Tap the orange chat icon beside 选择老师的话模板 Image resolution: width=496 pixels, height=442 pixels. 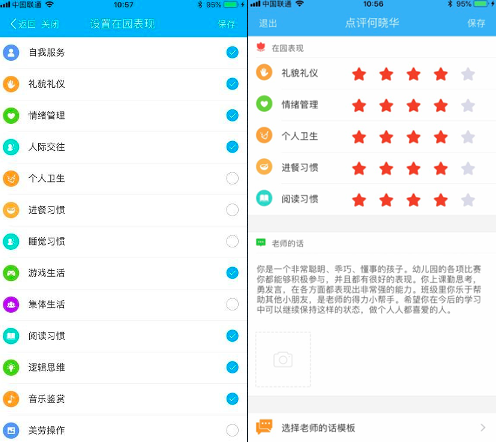[264, 427]
